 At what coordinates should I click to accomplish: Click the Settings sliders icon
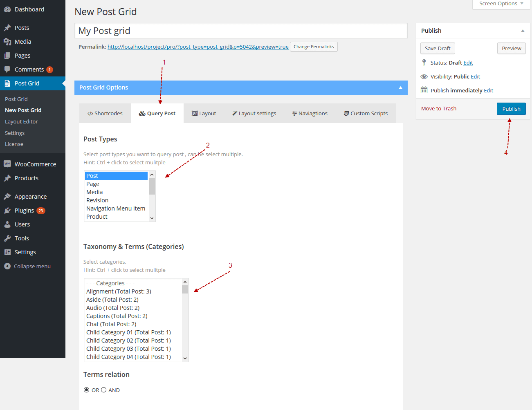[x=7, y=252]
